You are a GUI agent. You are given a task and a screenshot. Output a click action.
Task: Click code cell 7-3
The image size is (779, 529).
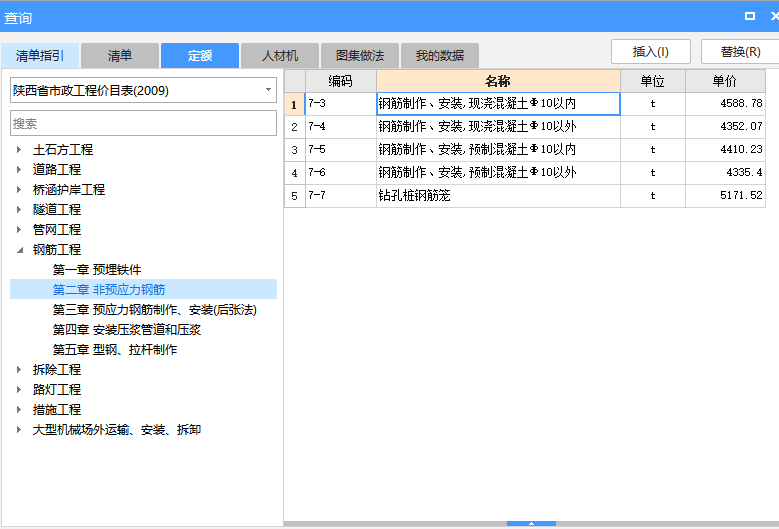click(341, 104)
